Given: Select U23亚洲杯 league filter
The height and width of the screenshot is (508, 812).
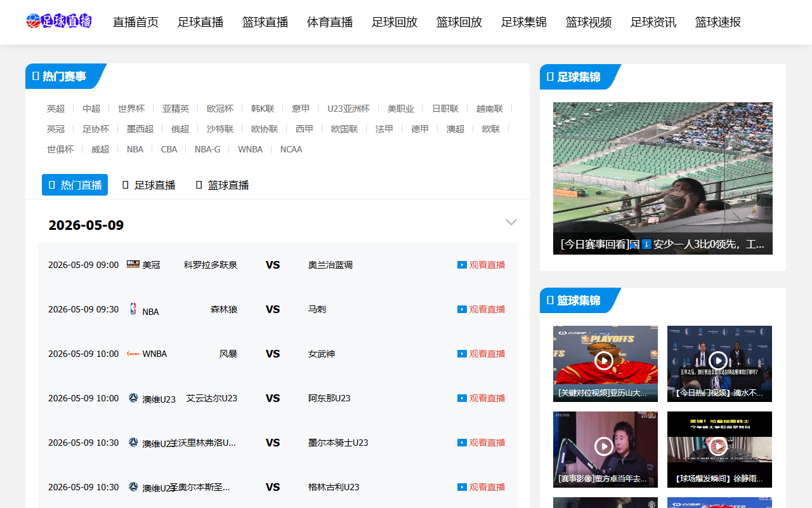Looking at the screenshot, I should tap(348, 109).
